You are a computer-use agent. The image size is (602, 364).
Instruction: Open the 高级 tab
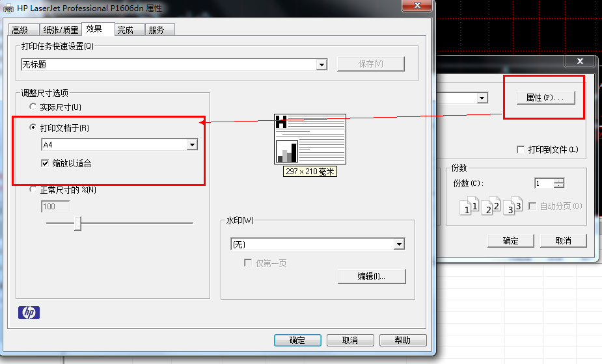coord(20,30)
